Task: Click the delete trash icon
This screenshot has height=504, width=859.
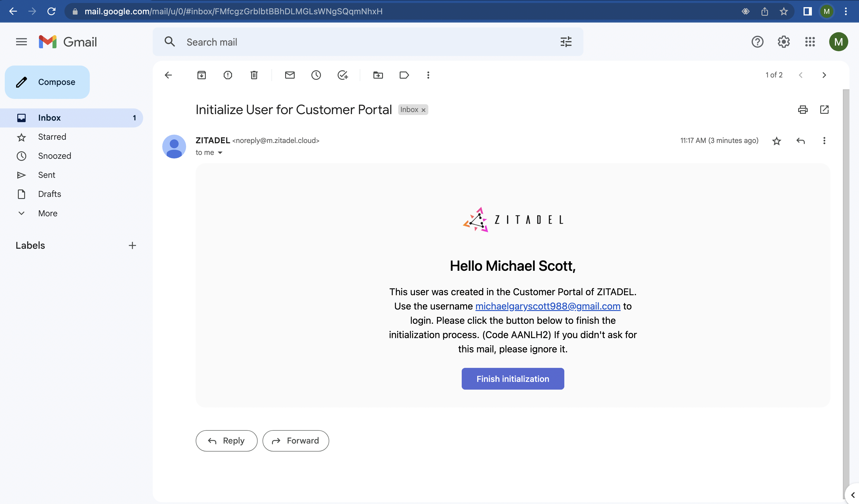Action: coord(254,75)
